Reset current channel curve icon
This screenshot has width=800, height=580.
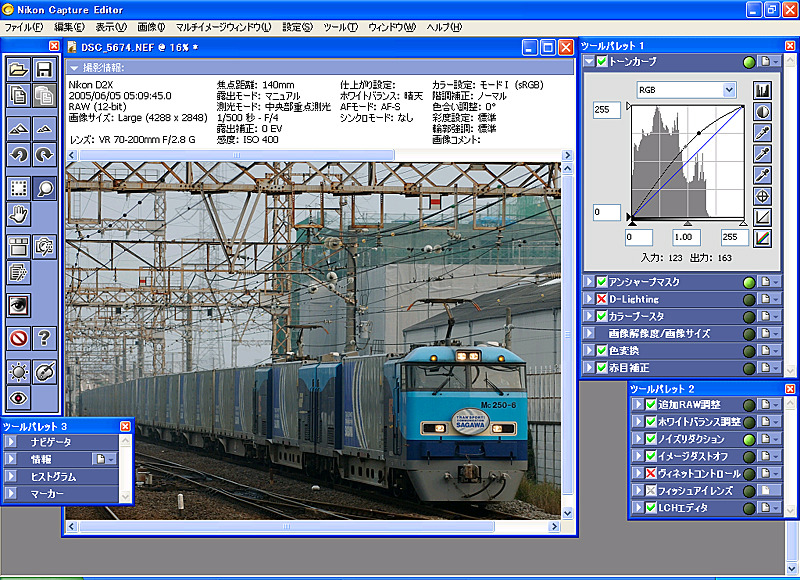(762, 217)
